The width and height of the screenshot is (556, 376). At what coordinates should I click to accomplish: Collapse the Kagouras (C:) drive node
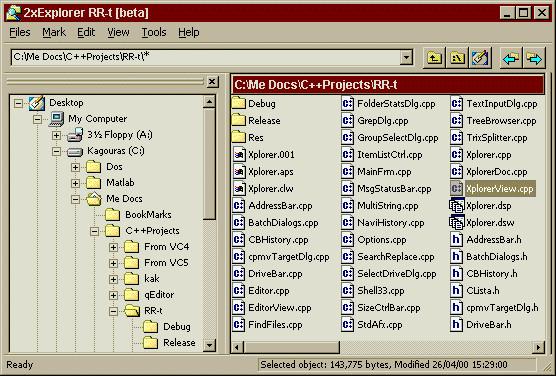coord(56,151)
